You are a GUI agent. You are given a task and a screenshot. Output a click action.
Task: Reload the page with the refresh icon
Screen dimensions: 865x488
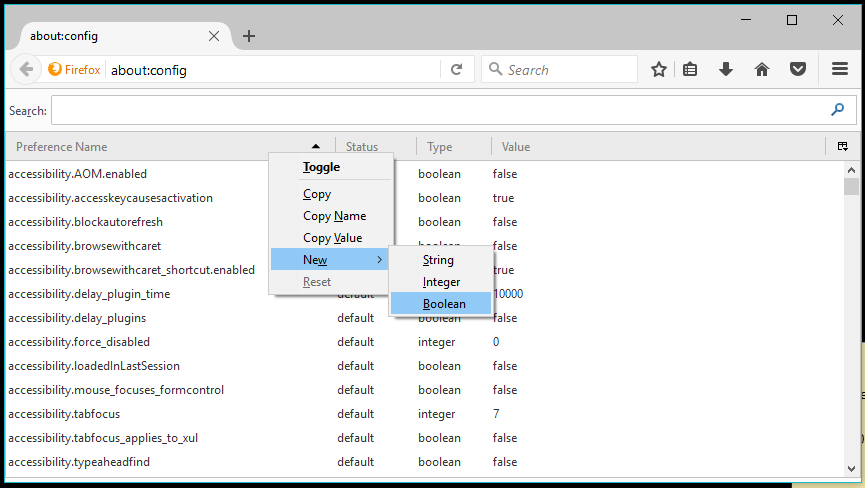click(x=456, y=70)
